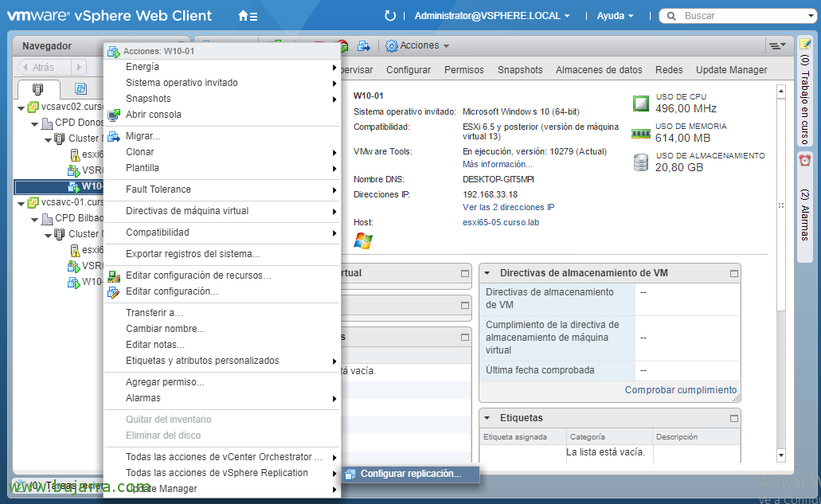Collapse the vcsavc02 vCenter tree node
Viewport: 821px width, 504px height.
tap(21, 107)
